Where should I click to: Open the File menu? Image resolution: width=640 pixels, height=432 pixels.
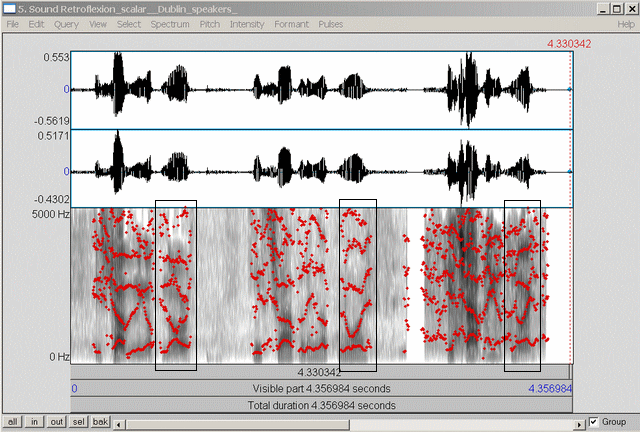pyautogui.click(x=13, y=23)
